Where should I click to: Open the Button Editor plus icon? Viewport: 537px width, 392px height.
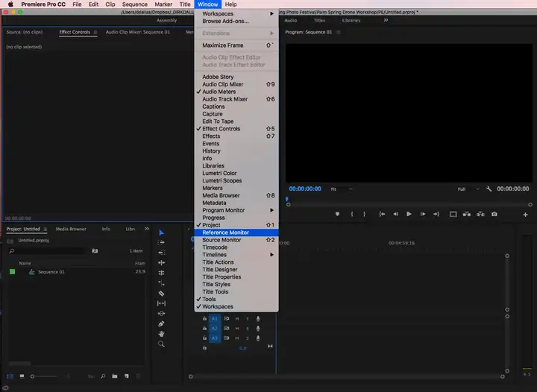pos(525,215)
